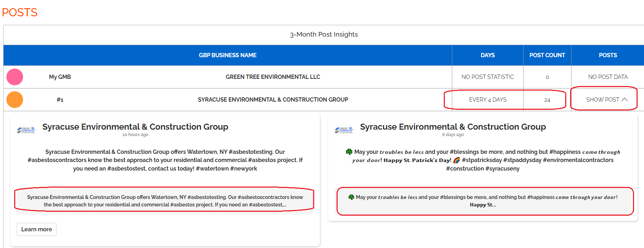Click the orange #1 competitor color dot
Image resolution: width=644 pixels, height=248 pixels.
tap(15, 99)
